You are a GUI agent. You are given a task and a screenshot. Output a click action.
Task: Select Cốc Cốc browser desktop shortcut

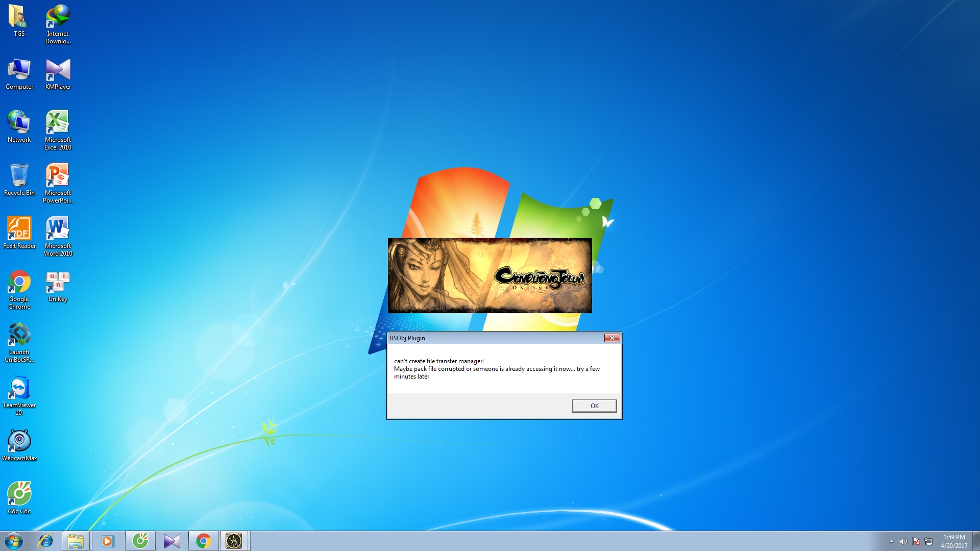19,498
